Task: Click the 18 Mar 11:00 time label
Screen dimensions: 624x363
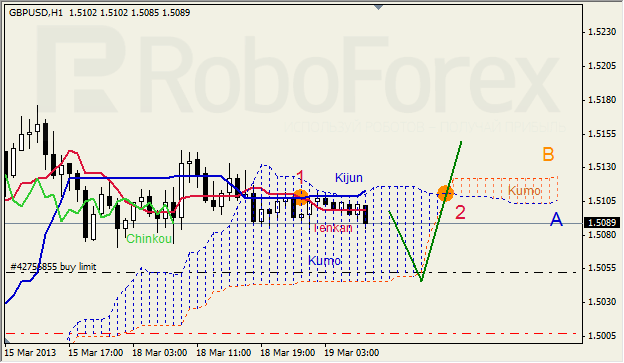Action: [224, 353]
